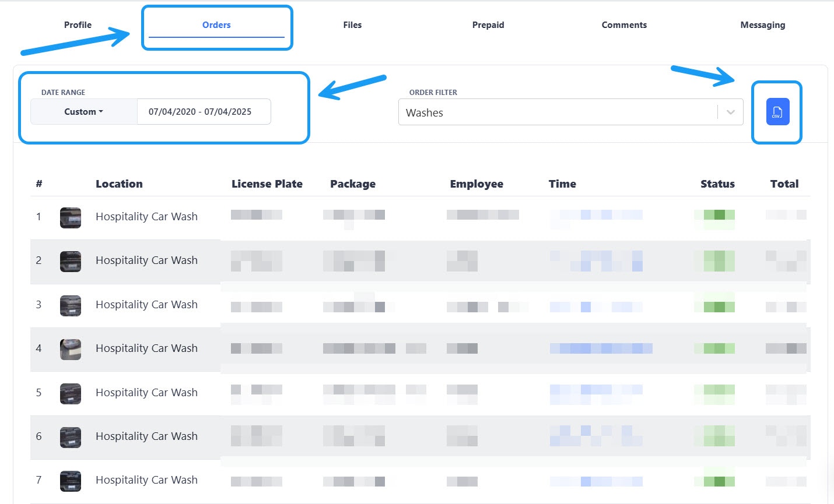Click Hospitality Car Wash in row 2
834x504 pixels.
146,260
